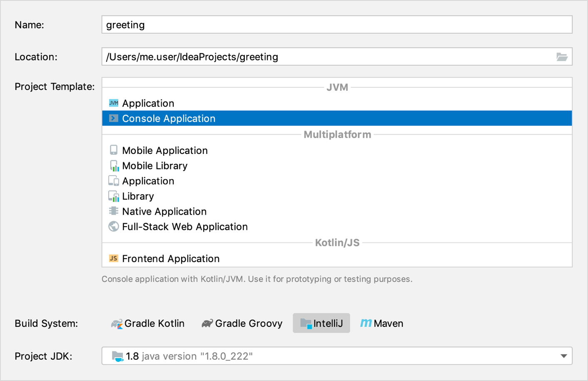Enable the IntelliJ build system option
The image size is (588, 381).
321,323
